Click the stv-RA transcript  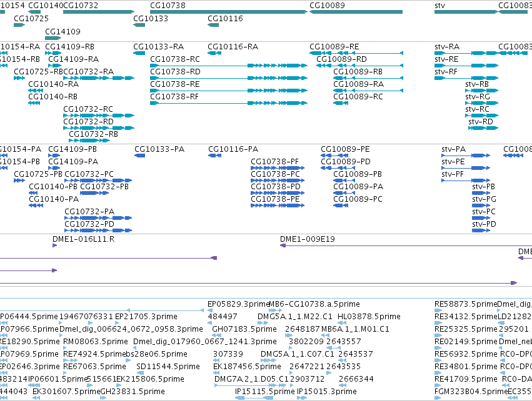[466, 53]
